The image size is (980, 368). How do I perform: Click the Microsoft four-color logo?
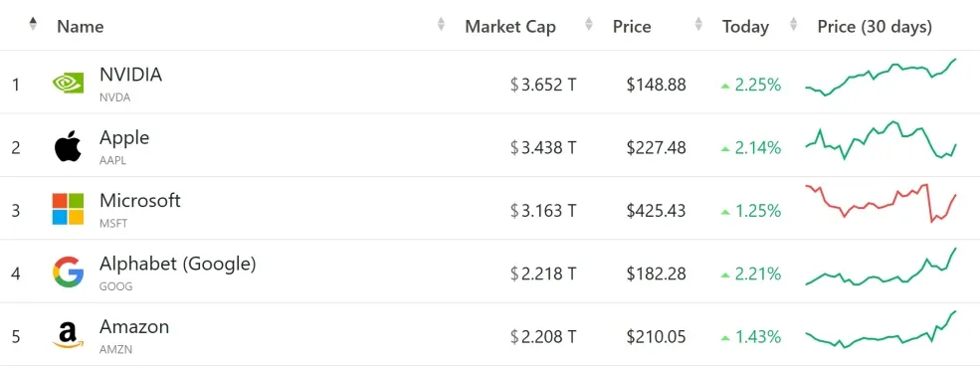click(x=68, y=209)
